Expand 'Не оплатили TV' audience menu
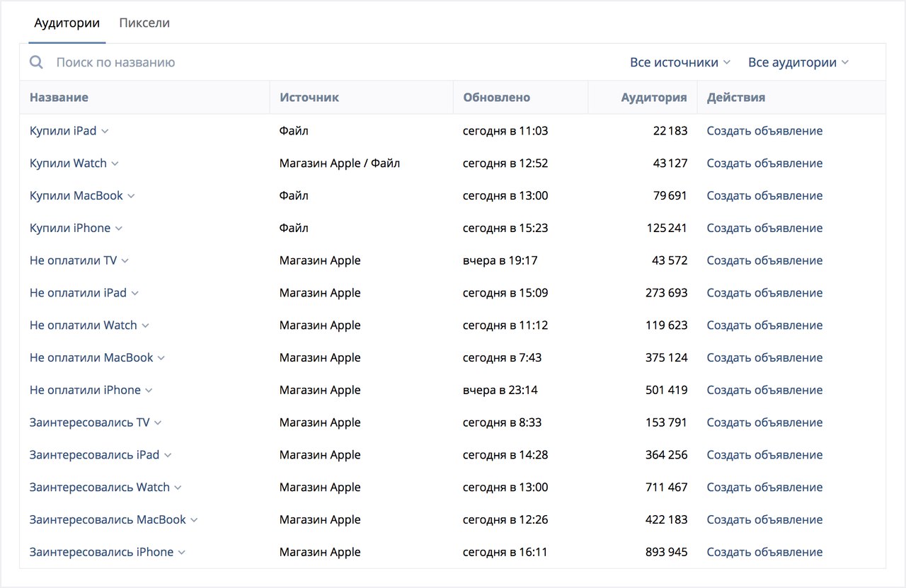The image size is (906, 588). click(x=125, y=260)
